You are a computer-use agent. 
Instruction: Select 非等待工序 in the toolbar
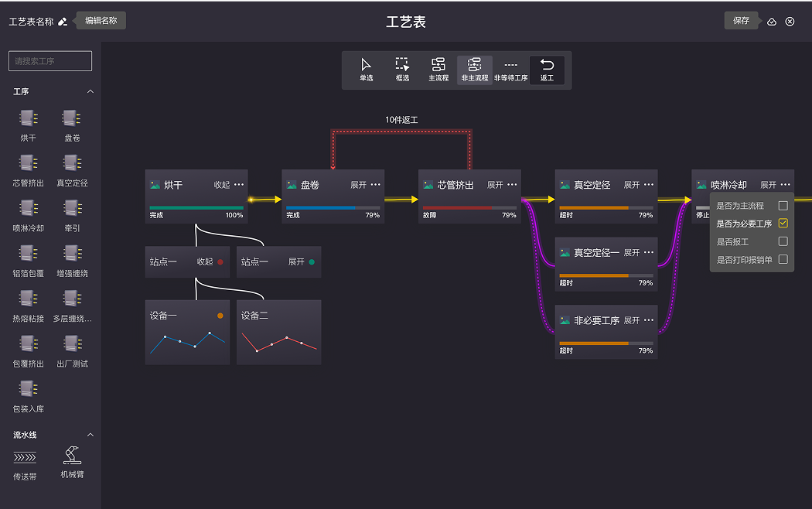pyautogui.click(x=511, y=69)
